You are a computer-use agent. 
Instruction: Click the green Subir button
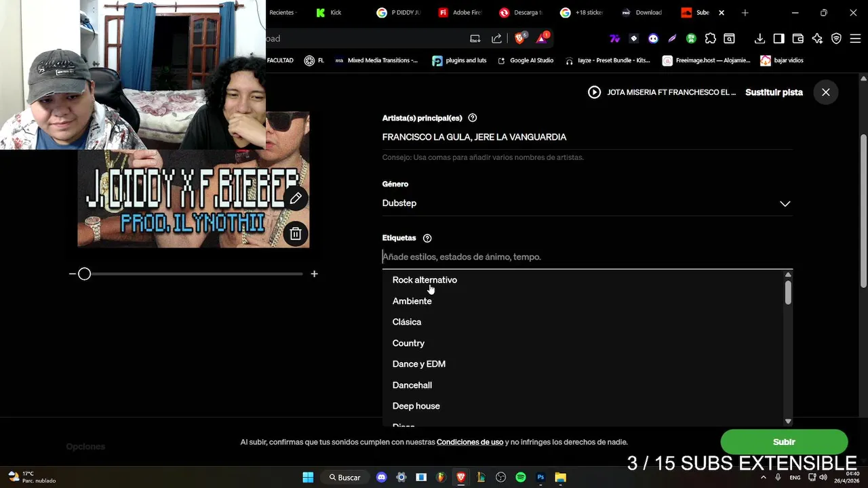pos(784,442)
